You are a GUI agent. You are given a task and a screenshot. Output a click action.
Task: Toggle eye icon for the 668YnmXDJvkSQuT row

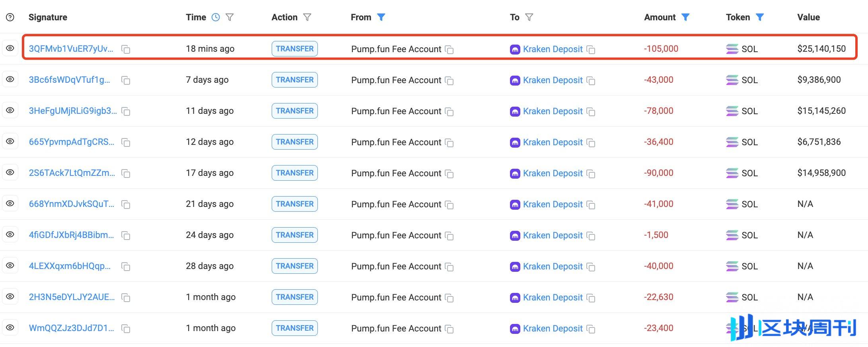(x=10, y=203)
